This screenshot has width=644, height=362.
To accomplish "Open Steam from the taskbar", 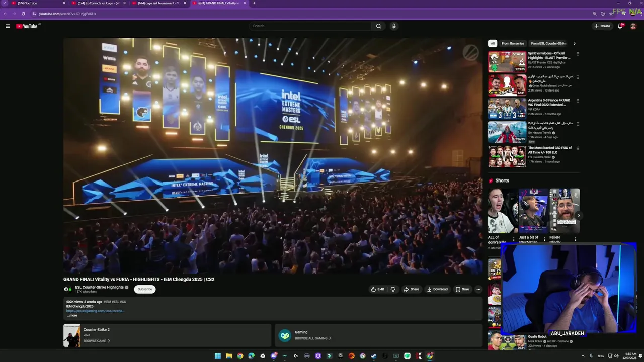I will coord(374,356).
